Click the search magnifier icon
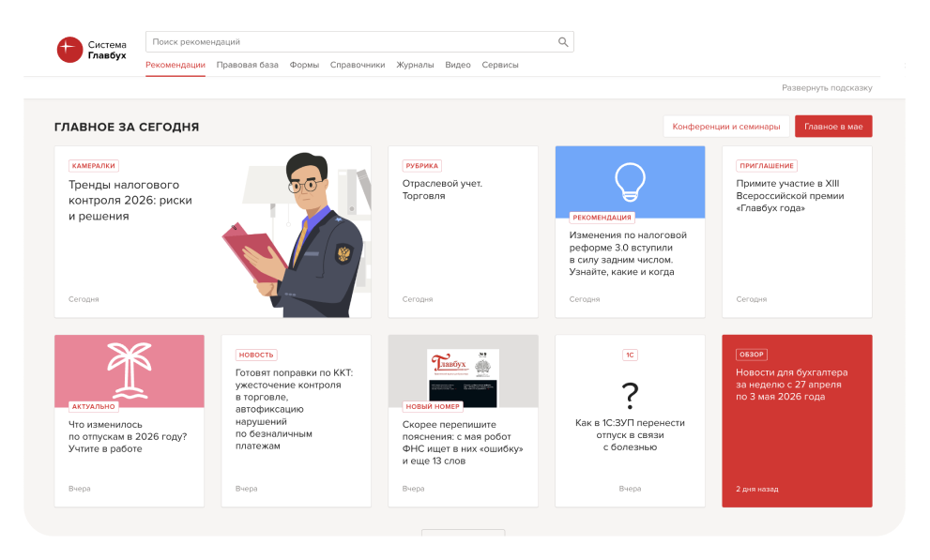Viewport: 930px width, 560px height. (563, 42)
